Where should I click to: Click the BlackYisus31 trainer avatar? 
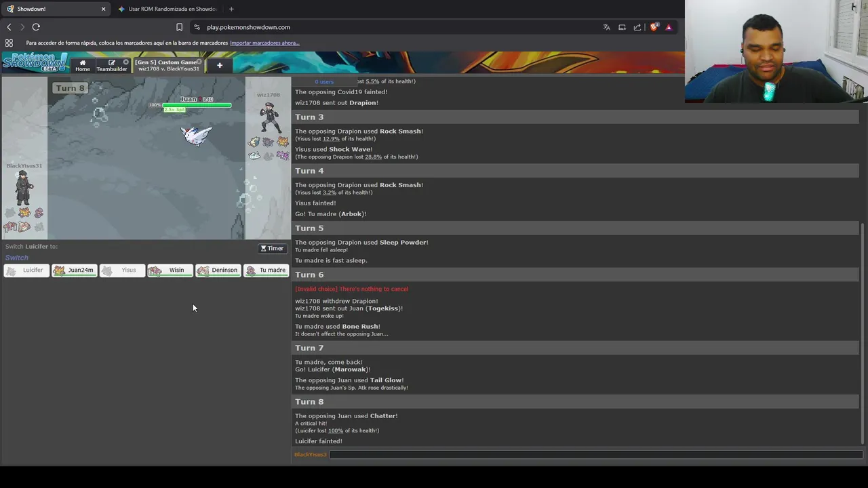click(24, 187)
